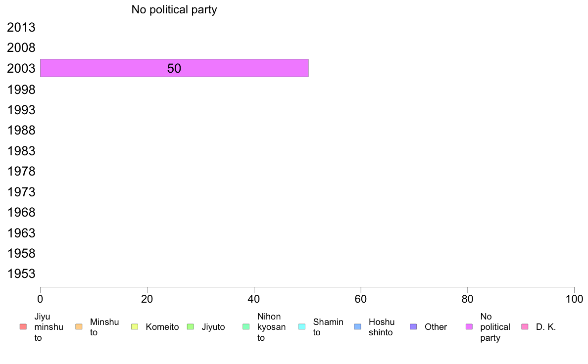This screenshot has height=364, width=588.
Task: Click the 60 tick label on the axis
Action: 361,299
